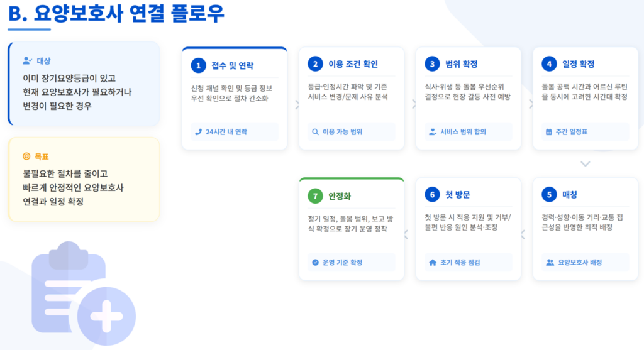Image resolution: width=644 pixels, height=350 pixels.
Task: Click the 첫 방문 step heading
Action: 458,195
